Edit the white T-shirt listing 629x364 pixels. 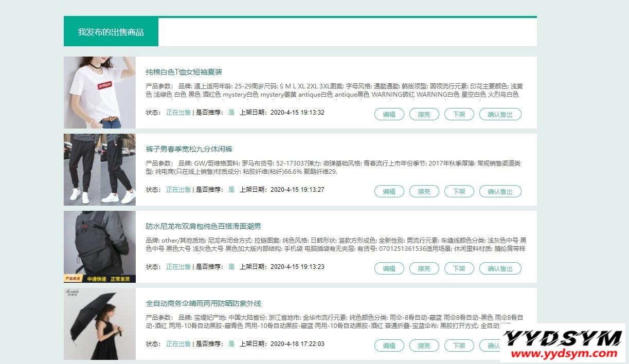389,114
